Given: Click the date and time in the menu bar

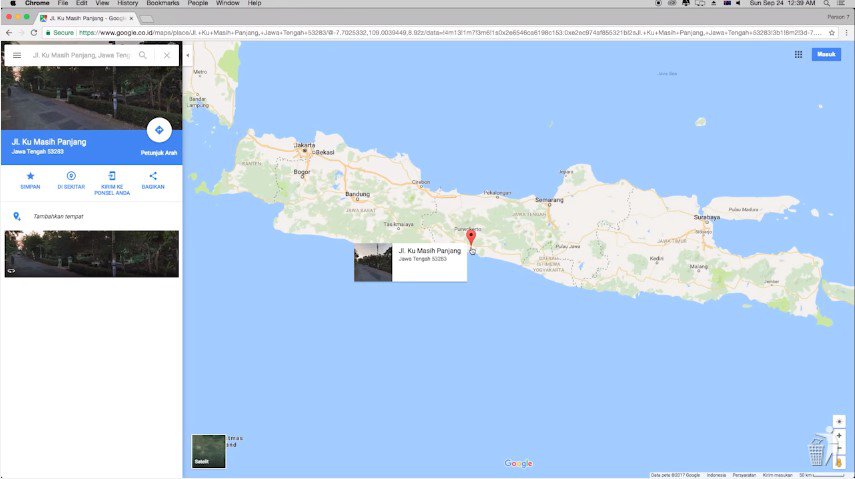Looking at the screenshot, I should [782, 3].
